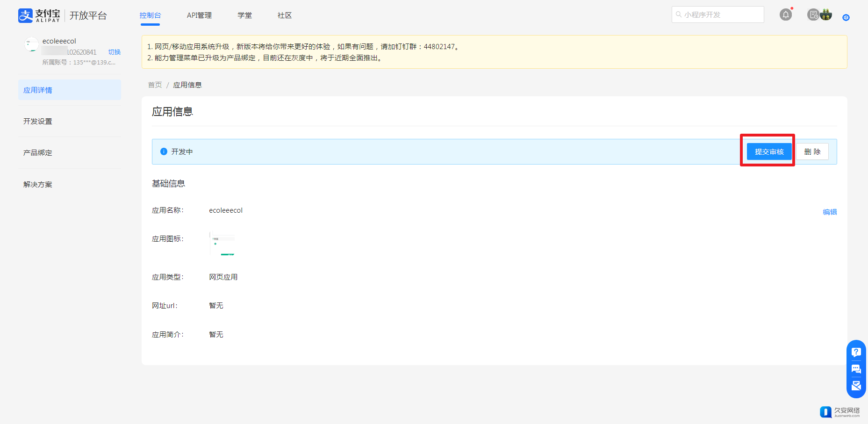Open the API管理 menu

click(x=199, y=15)
